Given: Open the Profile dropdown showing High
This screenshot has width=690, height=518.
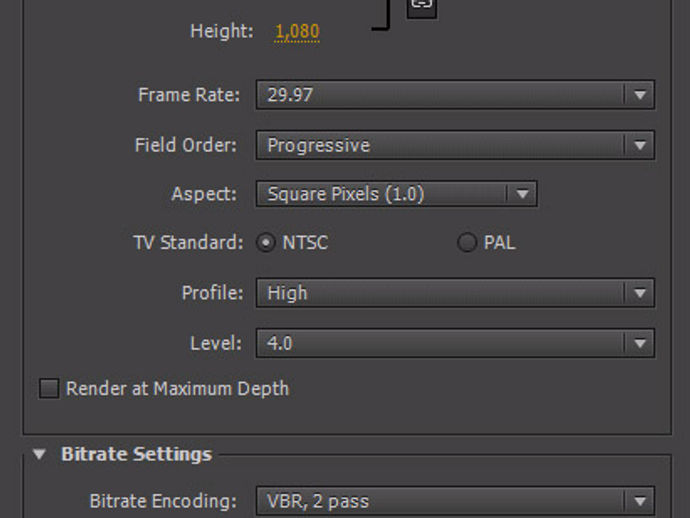Looking at the screenshot, I should [x=455, y=293].
